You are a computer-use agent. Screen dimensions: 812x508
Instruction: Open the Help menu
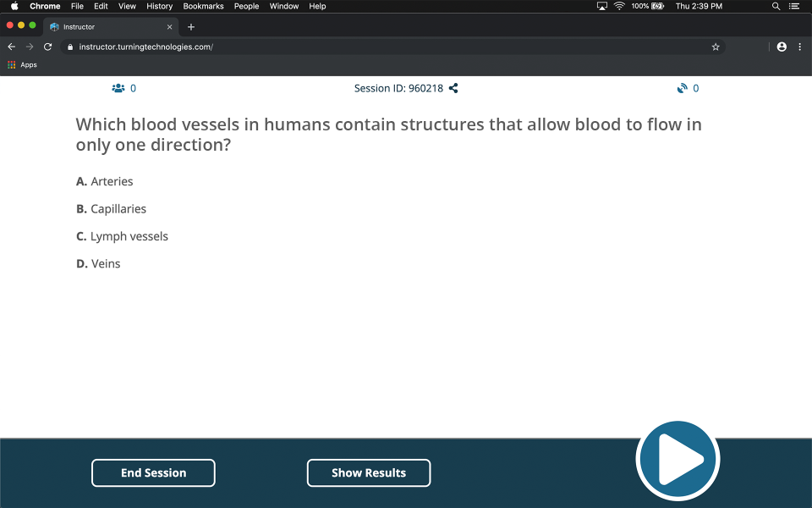317,6
